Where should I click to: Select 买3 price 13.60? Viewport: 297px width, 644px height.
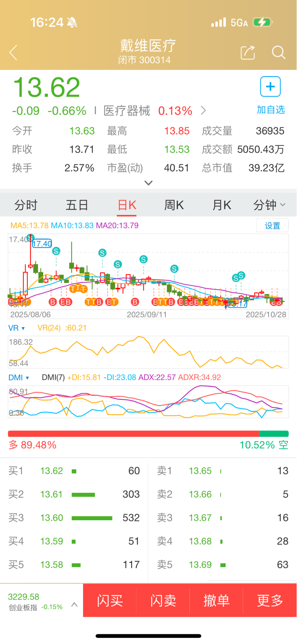tap(51, 518)
